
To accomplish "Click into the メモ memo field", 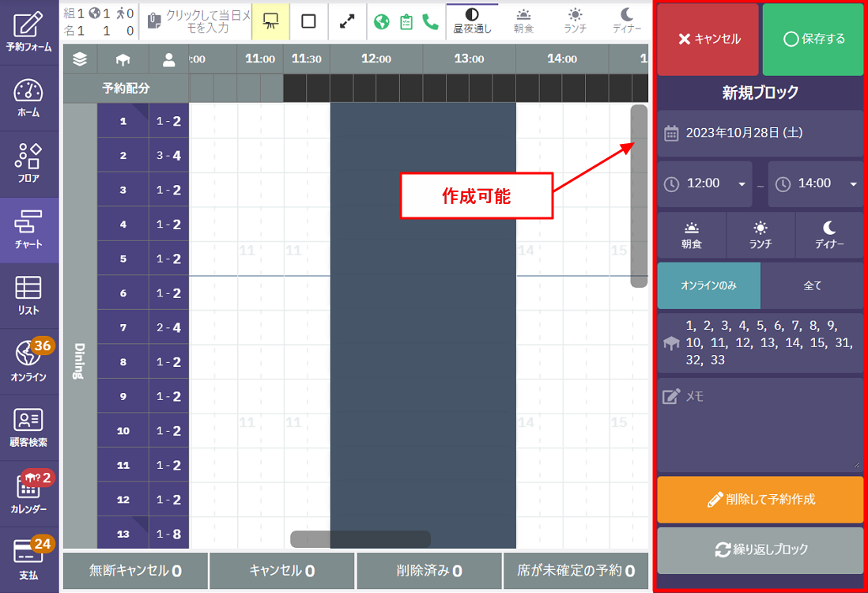I will (759, 427).
